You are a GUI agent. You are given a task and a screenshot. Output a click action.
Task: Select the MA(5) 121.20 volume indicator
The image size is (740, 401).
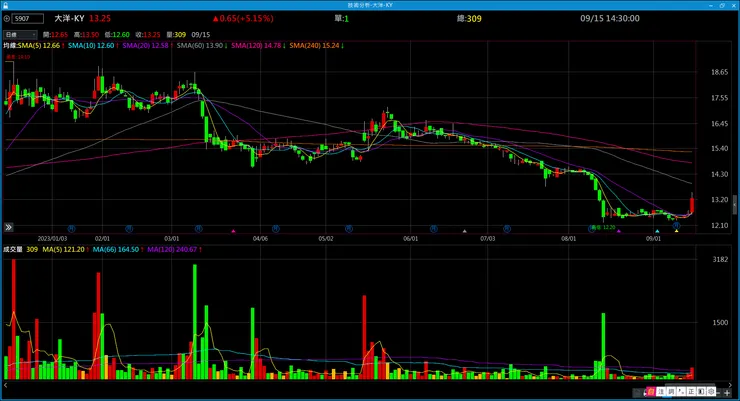(x=63, y=249)
